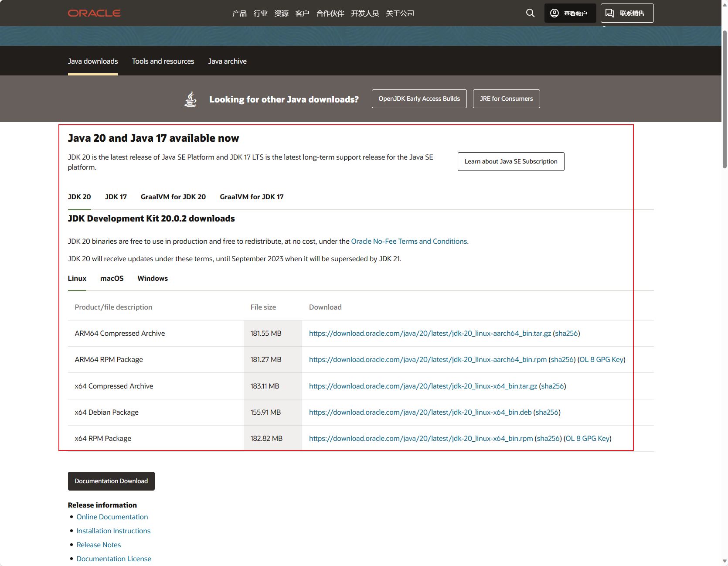Select the JDK 17 tab
The image size is (728, 566).
click(x=116, y=197)
